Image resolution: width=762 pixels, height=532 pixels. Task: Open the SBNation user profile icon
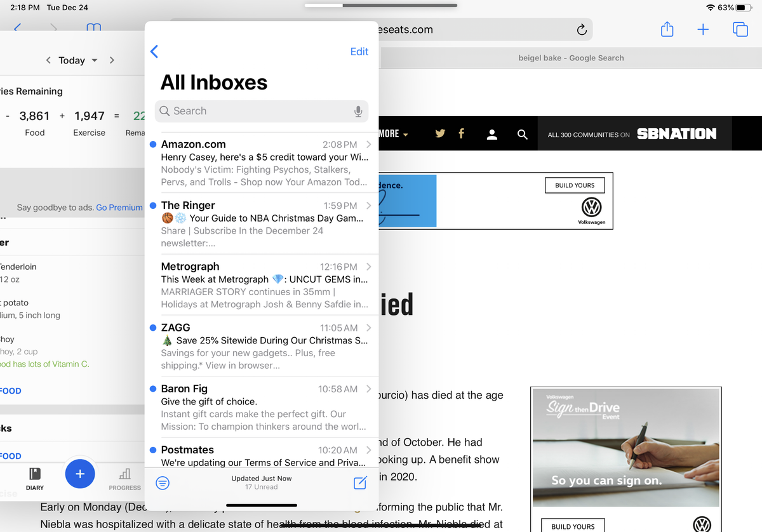tap(492, 133)
